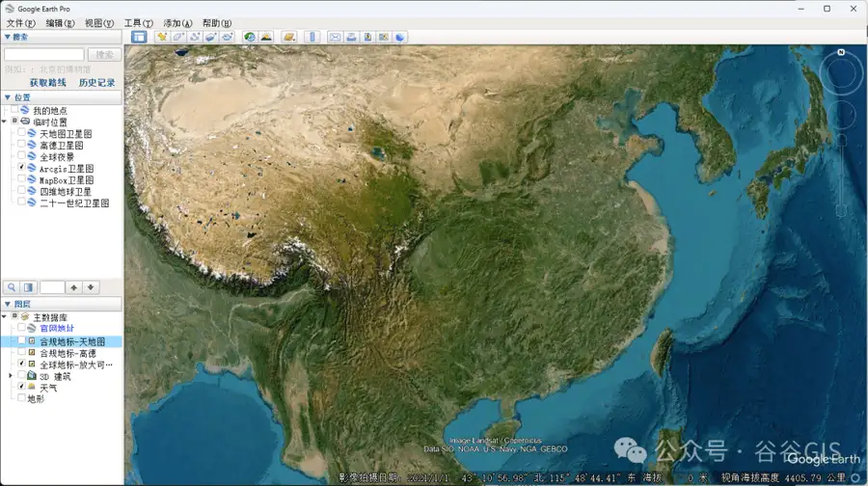Collapse the 主数据库 tree node

click(5, 316)
